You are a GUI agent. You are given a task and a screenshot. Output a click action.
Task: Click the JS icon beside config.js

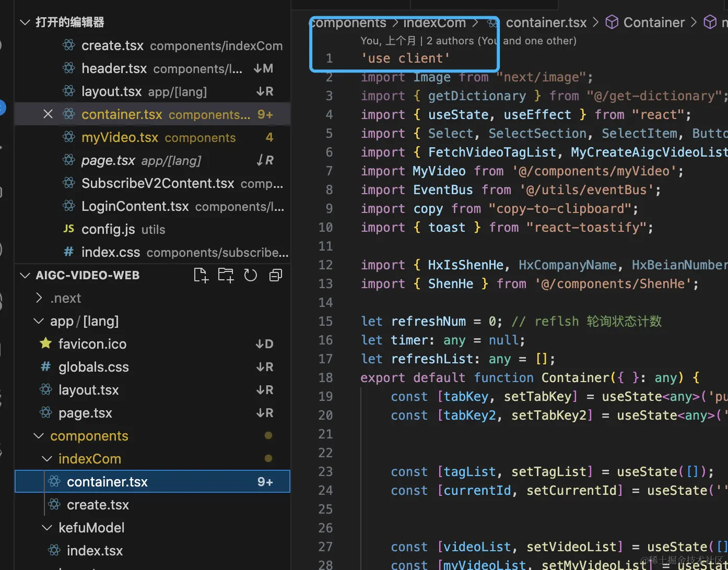tap(69, 229)
